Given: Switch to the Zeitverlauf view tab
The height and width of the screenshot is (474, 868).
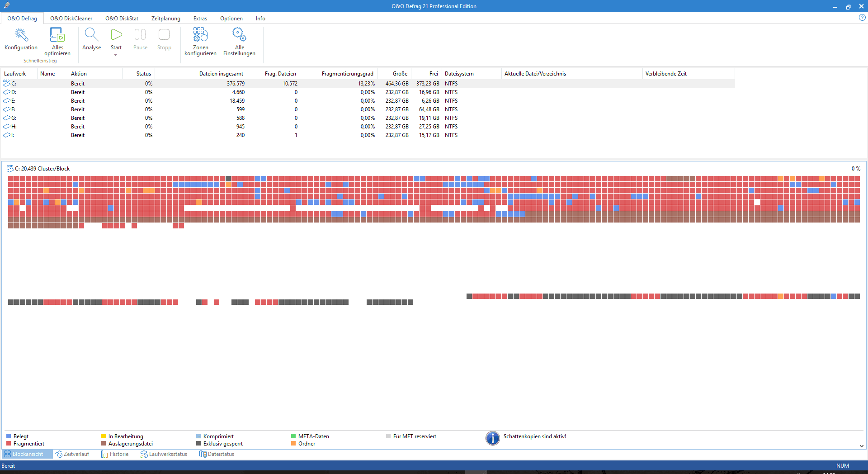Looking at the screenshot, I should click(x=72, y=454).
